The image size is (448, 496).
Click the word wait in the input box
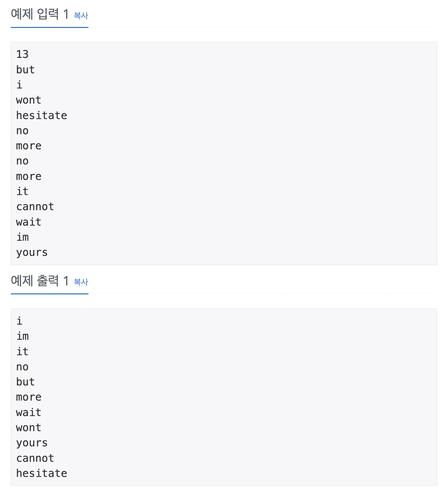(28, 222)
